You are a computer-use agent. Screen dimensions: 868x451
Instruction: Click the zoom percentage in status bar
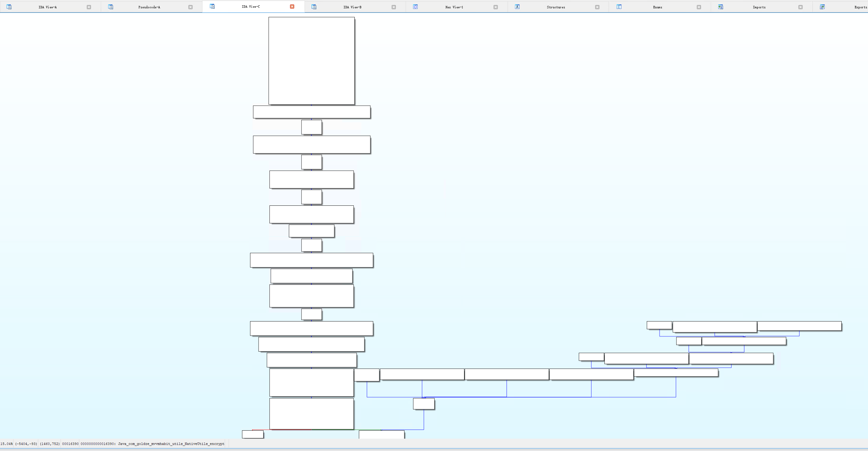tap(6, 443)
